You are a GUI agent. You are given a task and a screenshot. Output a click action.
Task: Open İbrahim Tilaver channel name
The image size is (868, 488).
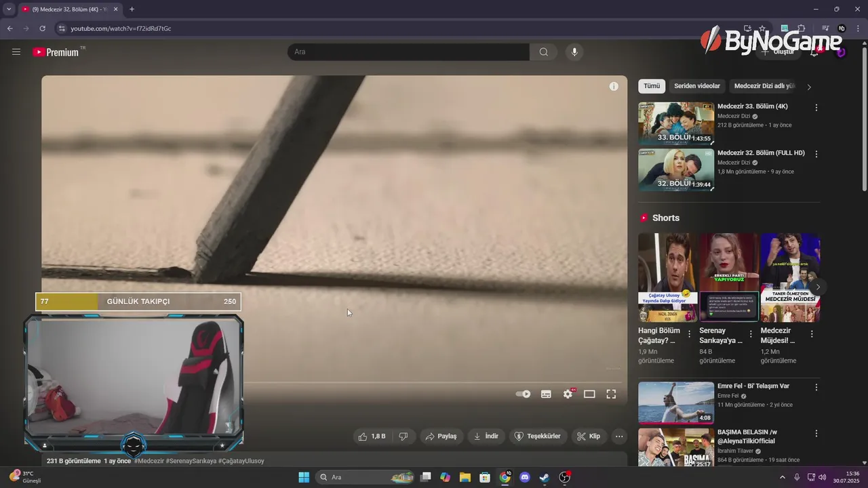tap(736, 451)
